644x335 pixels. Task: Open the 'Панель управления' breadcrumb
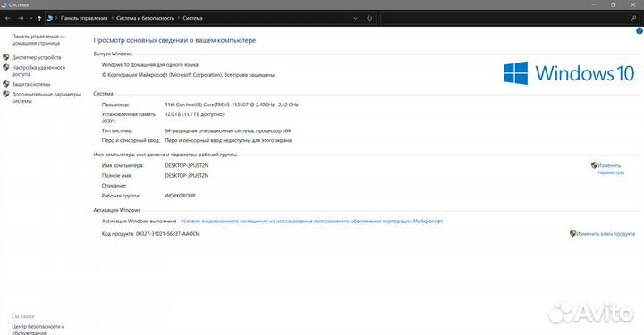pos(84,18)
